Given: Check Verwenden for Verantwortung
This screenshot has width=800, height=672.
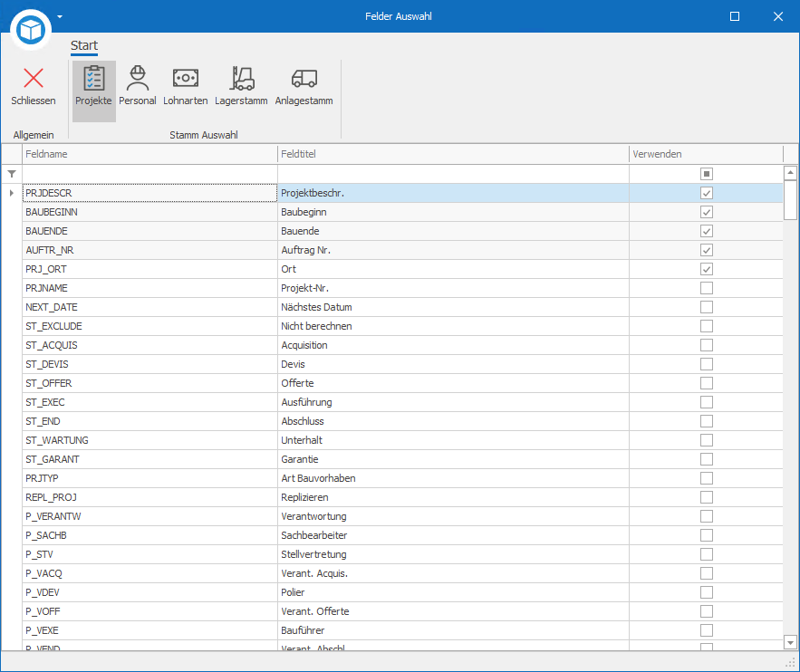Looking at the screenshot, I should pos(707,516).
